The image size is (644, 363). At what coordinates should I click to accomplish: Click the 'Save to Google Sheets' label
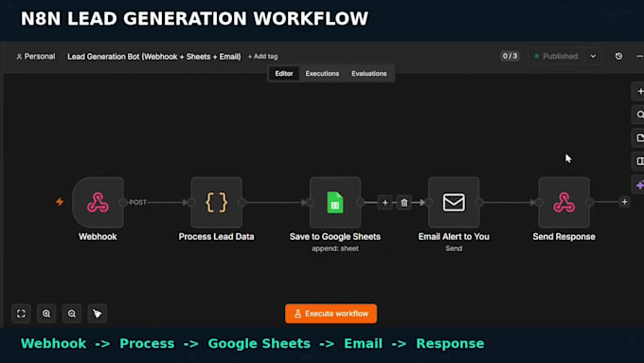coord(335,236)
